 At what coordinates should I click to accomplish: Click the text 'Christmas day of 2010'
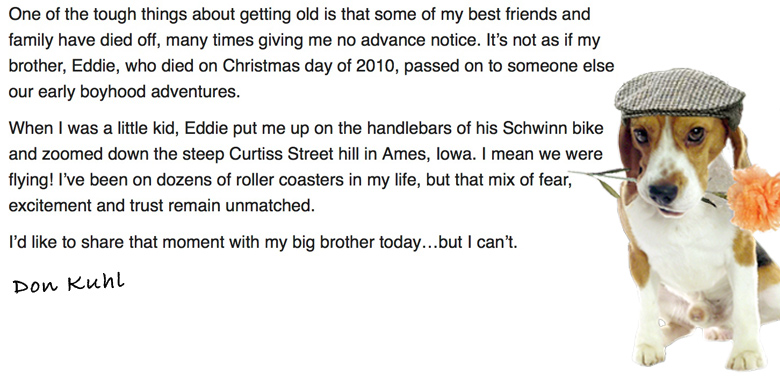[309, 66]
